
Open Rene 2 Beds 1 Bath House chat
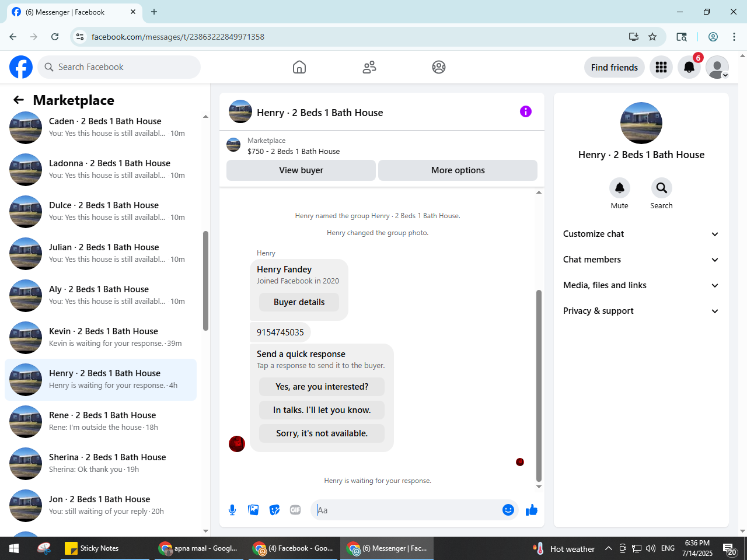(100, 421)
